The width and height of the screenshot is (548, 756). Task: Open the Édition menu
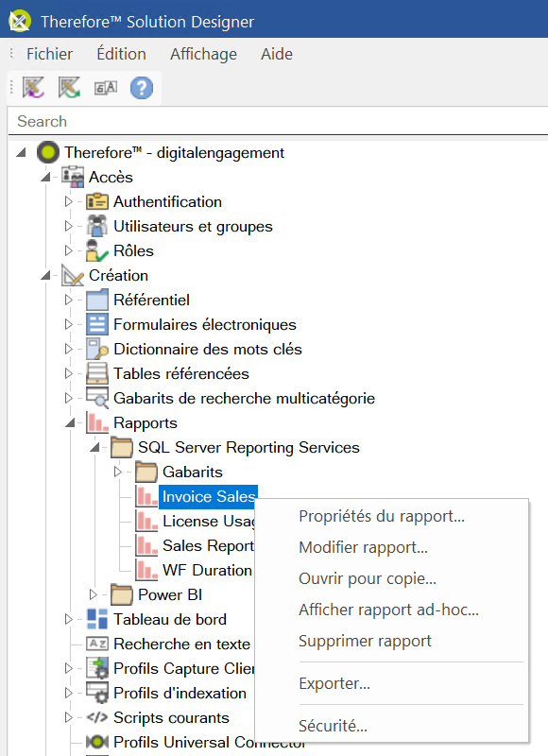122,54
